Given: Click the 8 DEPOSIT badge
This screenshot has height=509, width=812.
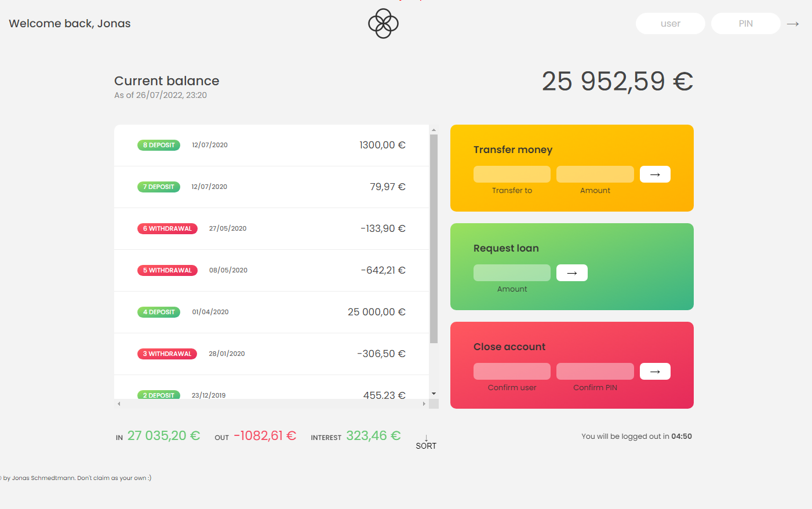Looking at the screenshot, I should coord(159,145).
